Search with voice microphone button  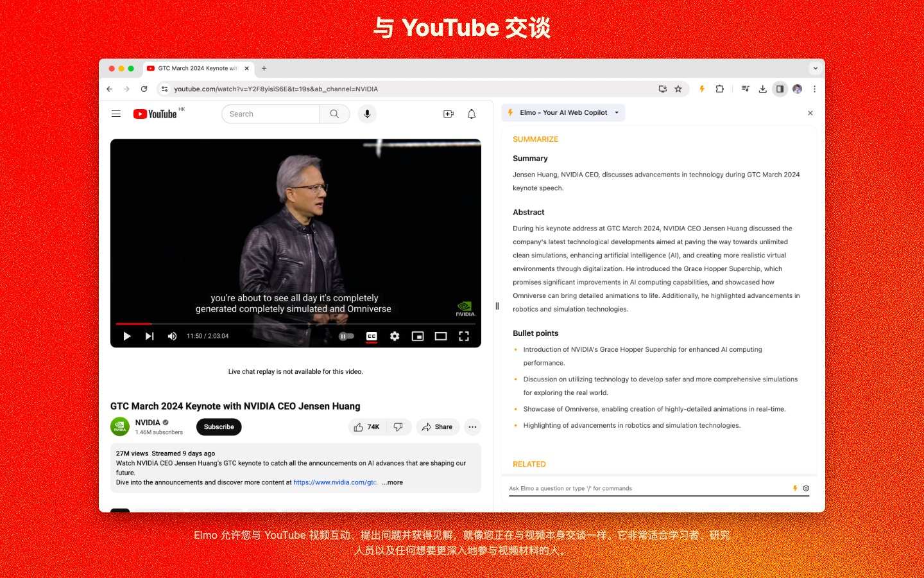click(x=367, y=114)
